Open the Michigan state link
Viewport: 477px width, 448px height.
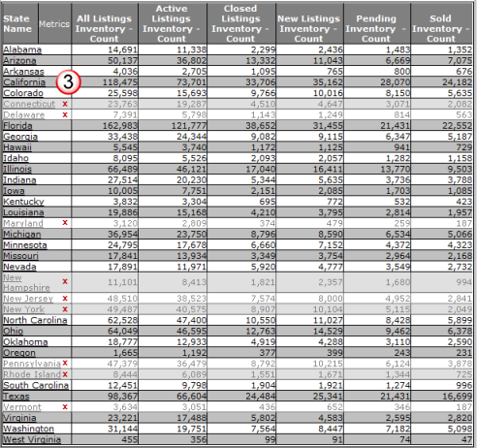click(22, 234)
